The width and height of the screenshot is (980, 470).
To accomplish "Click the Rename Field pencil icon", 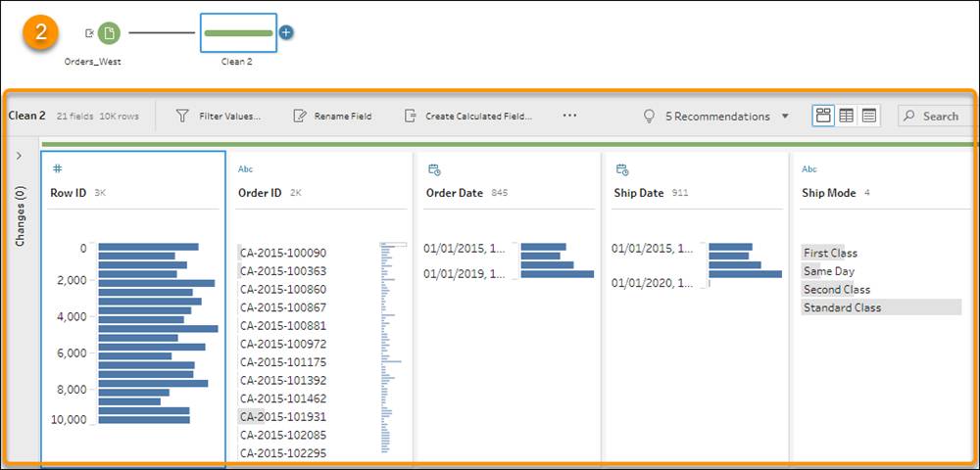I will tap(299, 117).
